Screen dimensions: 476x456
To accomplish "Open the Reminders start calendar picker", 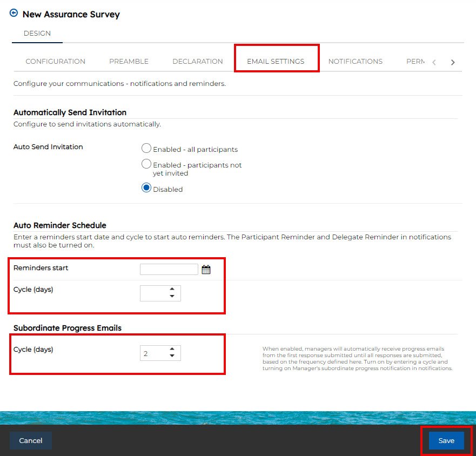I will (206, 270).
